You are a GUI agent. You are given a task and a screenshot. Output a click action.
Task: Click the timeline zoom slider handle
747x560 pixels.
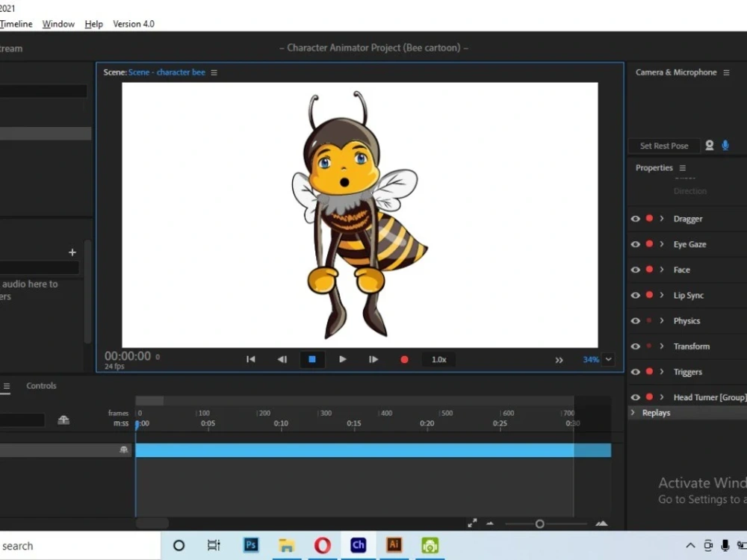point(539,524)
